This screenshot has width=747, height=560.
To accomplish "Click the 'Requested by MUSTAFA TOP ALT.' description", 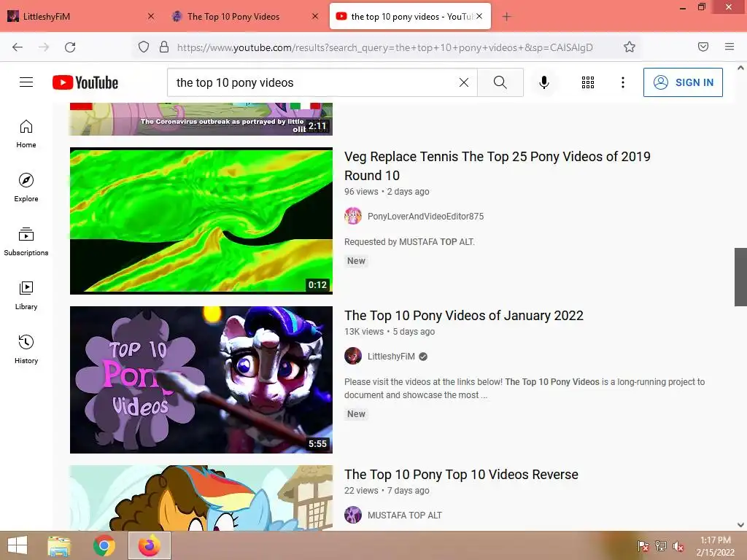I will pyautogui.click(x=409, y=242).
